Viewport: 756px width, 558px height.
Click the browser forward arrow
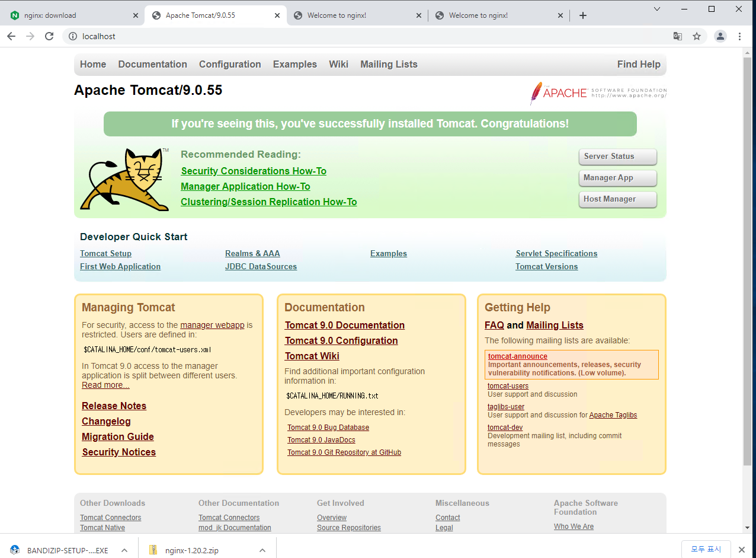click(x=30, y=36)
